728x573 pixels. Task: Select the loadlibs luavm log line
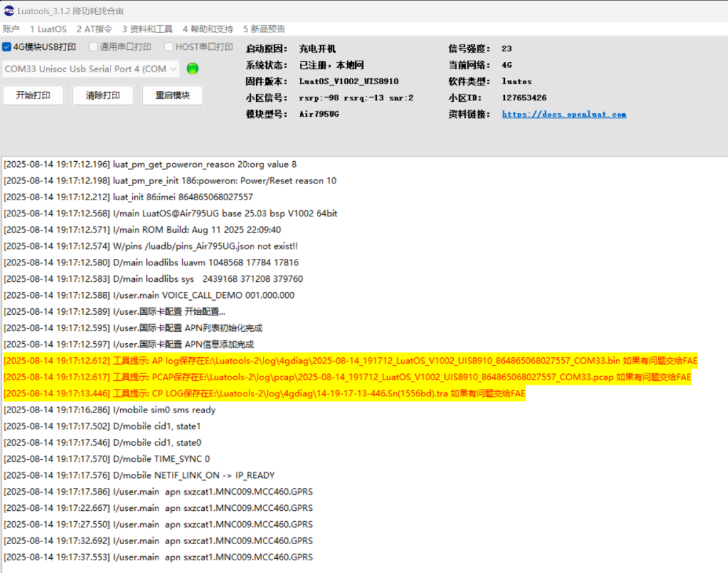(151, 262)
